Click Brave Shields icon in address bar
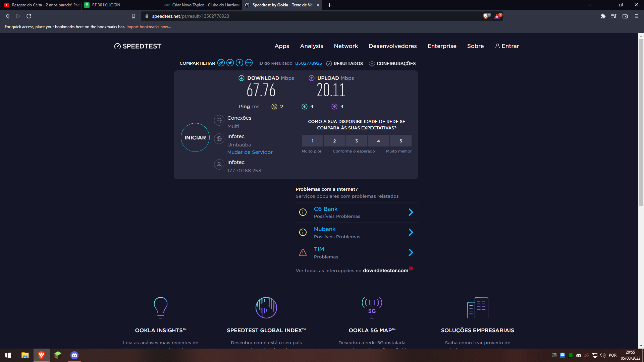 [x=486, y=16]
